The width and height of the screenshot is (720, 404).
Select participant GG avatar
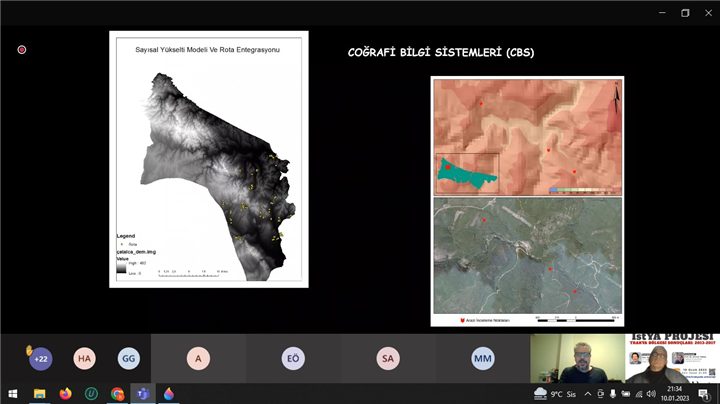tap(129, 359)
